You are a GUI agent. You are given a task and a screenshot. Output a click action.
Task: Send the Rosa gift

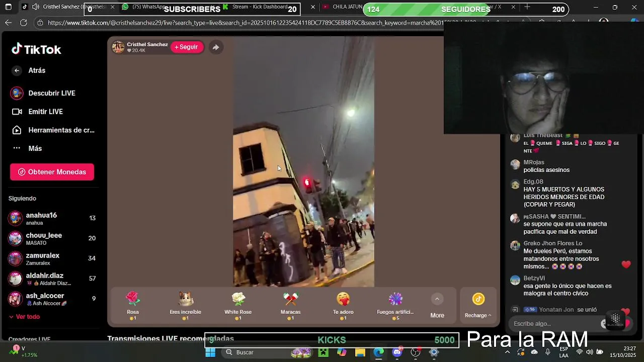(133, 306)
